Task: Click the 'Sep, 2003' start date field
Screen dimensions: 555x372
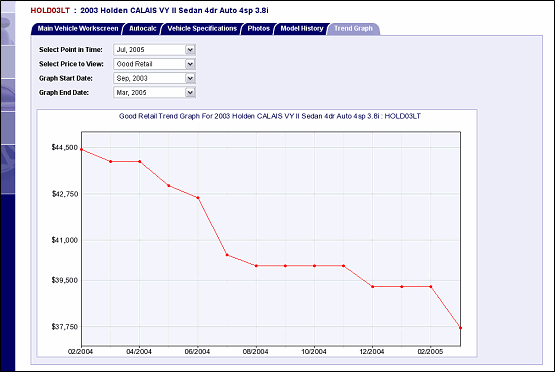Action: [x=154, y=78]
